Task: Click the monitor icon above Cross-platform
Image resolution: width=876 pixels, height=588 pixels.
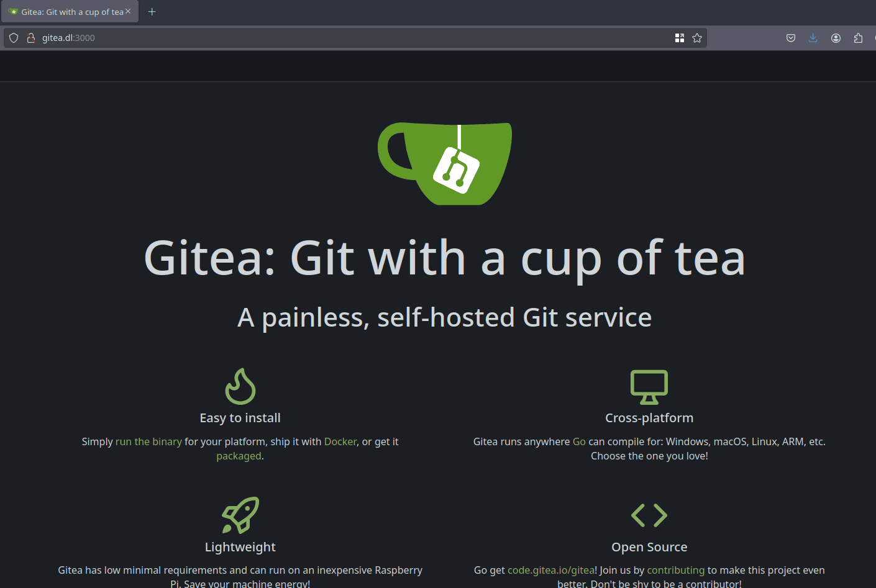Action: coord(649,387)
